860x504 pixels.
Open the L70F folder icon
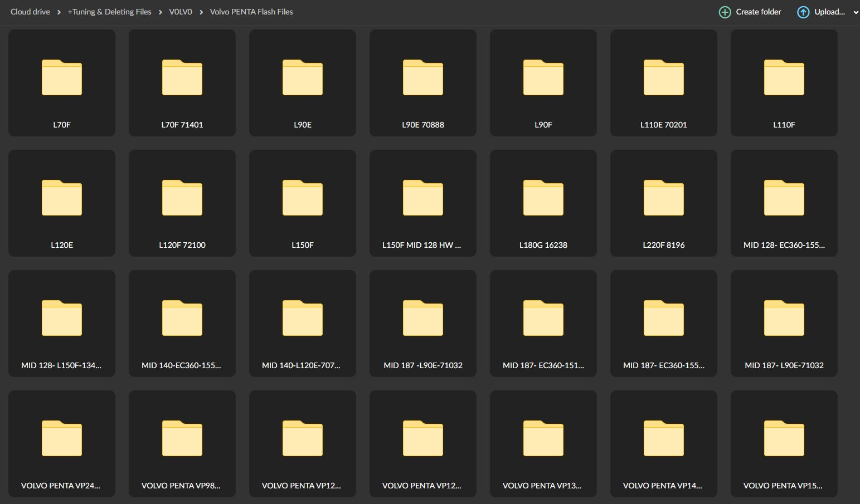[62, 78]
